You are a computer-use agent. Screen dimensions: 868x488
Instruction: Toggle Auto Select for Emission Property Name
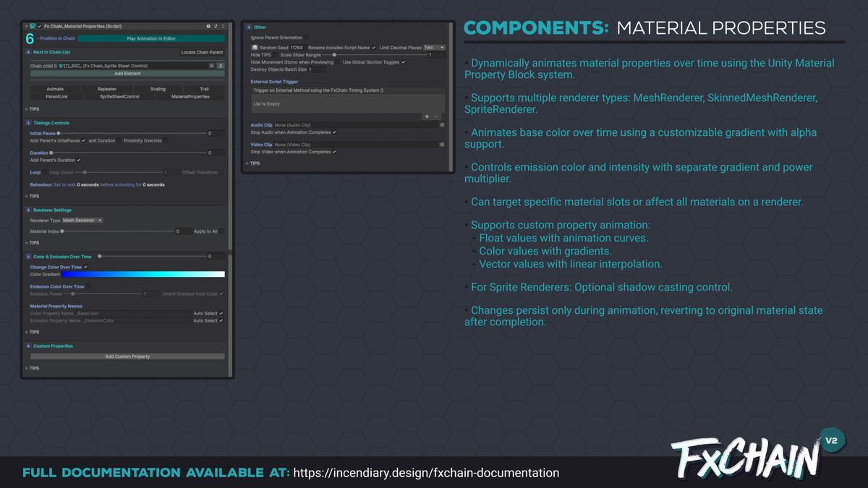tap(221, 320)
